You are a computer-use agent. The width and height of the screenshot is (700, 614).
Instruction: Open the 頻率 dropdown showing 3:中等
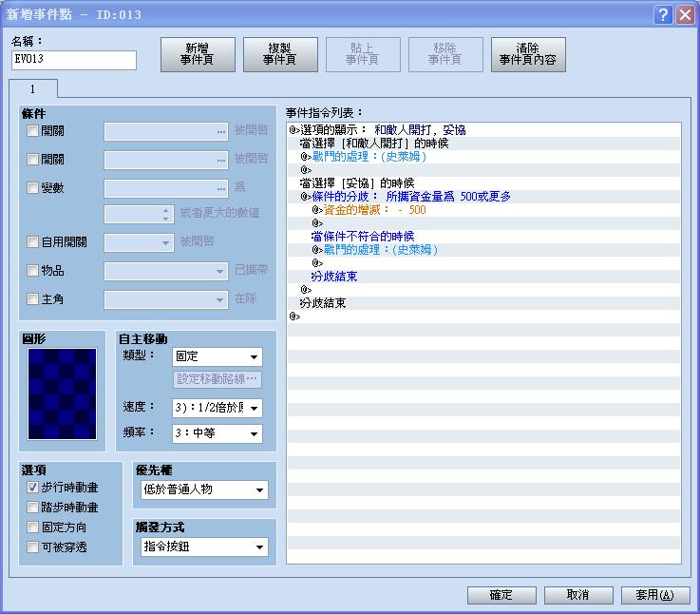218,433
